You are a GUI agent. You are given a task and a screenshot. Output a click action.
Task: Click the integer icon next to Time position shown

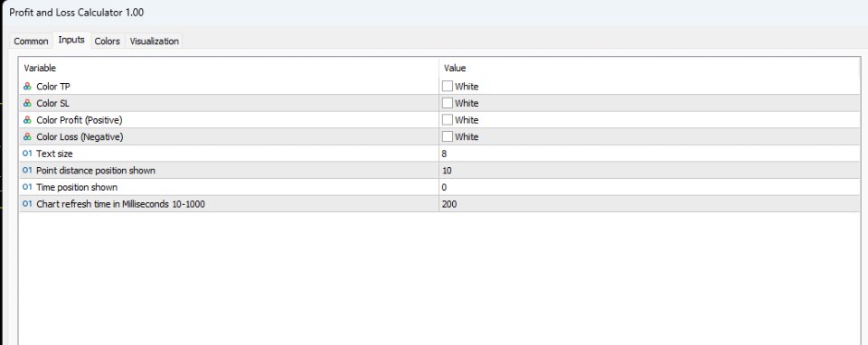(x=27, y=187)
